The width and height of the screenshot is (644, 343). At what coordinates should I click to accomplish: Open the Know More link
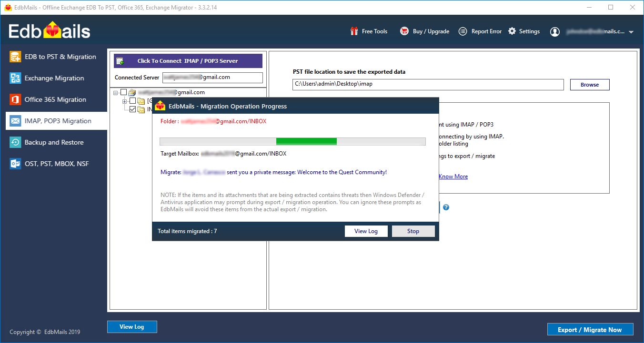453,176
